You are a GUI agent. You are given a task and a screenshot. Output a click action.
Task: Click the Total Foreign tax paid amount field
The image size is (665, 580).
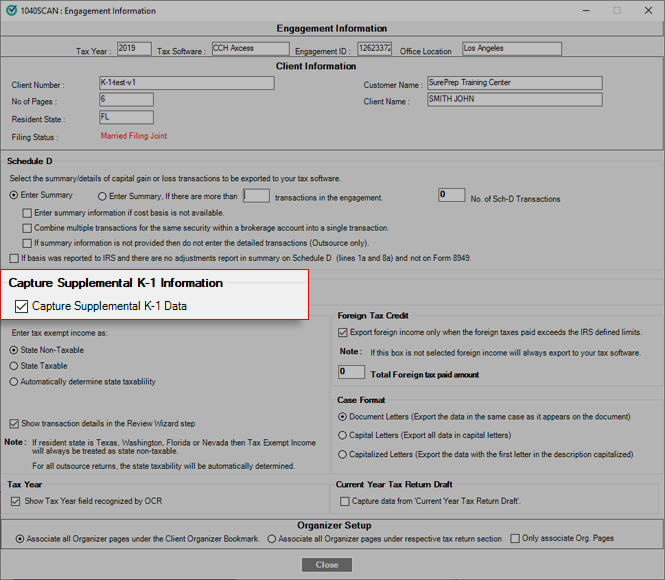point(352,372)
